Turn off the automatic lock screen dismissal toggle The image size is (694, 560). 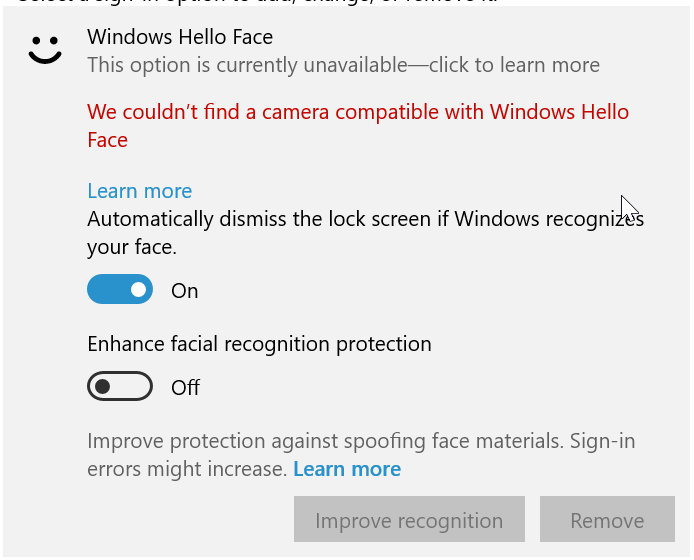tap(120, 290)
